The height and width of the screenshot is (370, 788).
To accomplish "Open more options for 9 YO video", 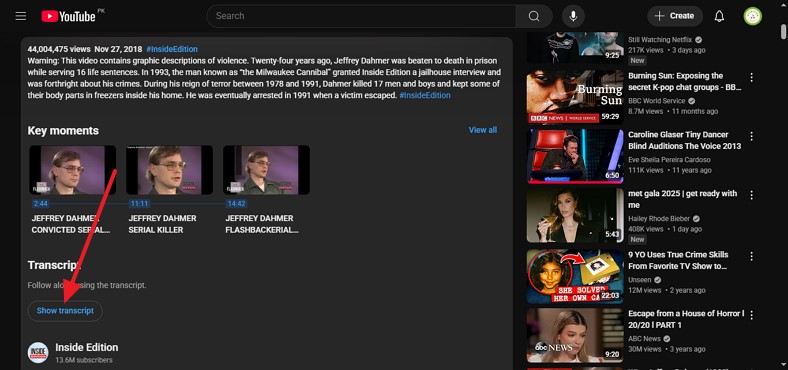I will 751,256.
